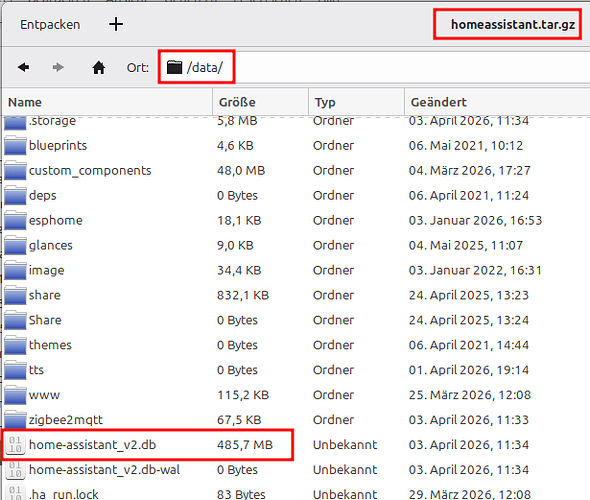Select the themes folder icon
590x500 pixels.
click(15, 345)
